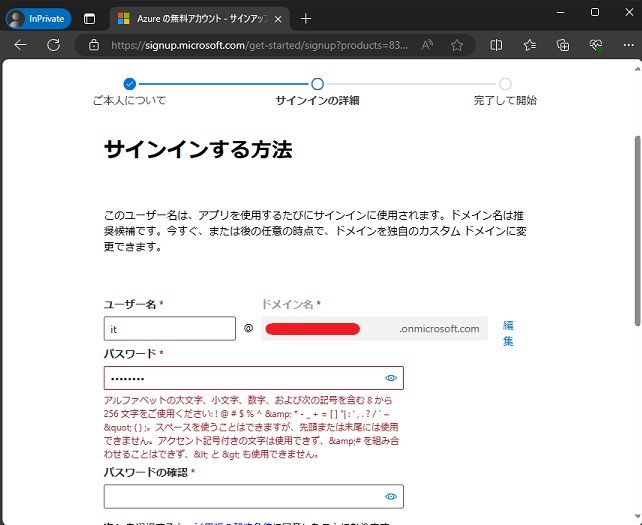Click the サインインする方法 heading
The image size is (642, 525).
coord(198,149)
